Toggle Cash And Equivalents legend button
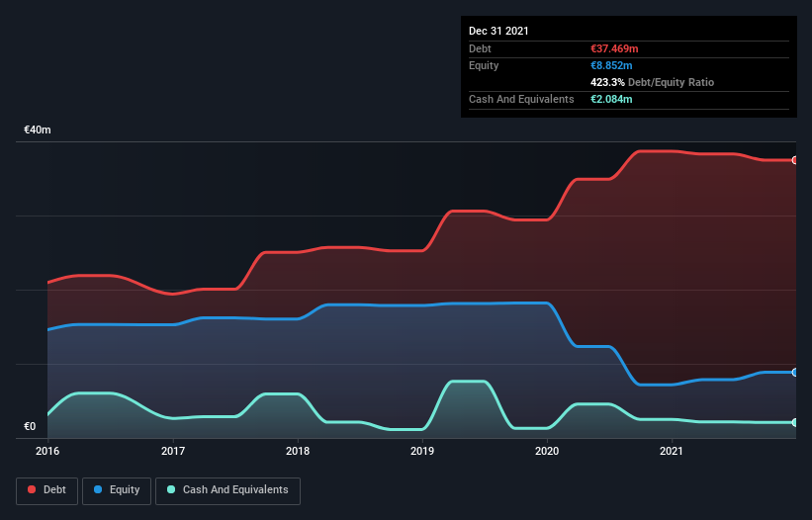Screen dimensions: 812x520 point(227,490)
